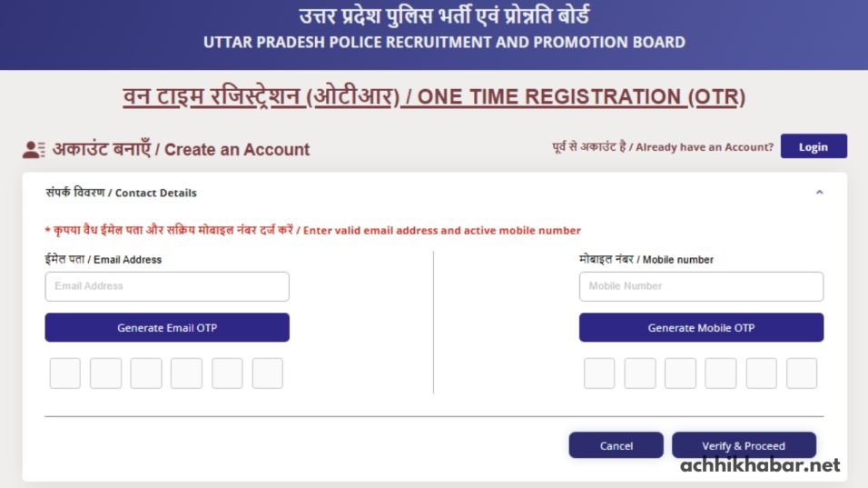
Task: Select the first email OTP digit box
Action: [x=65, y=373]
